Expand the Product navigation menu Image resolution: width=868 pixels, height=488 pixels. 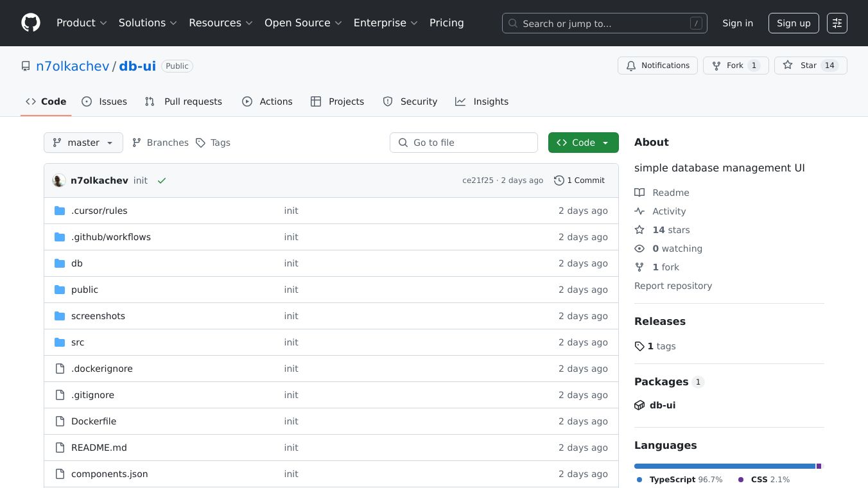point(82,23)
